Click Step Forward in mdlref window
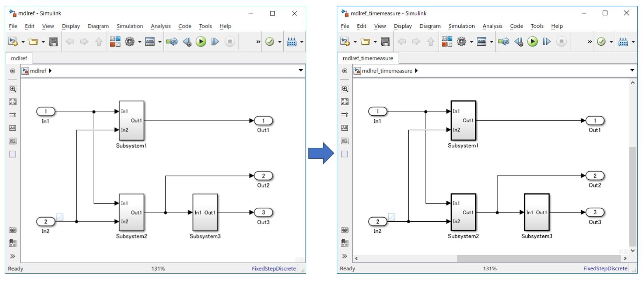The height and width of the screenshot is (281, 644). (x=215, y=42)
